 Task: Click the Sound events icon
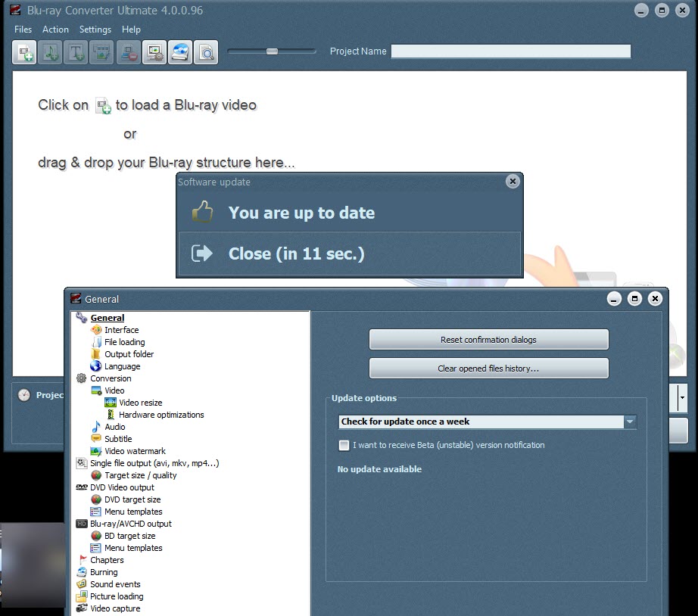tap(82, 584)
